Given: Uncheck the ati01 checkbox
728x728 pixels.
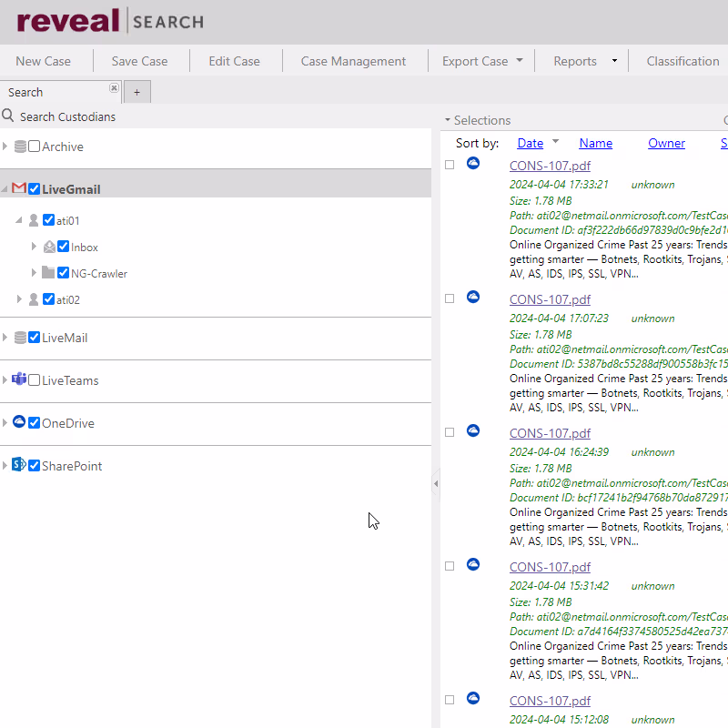Looking at the screenshot, I should click(x=48, y=220).
